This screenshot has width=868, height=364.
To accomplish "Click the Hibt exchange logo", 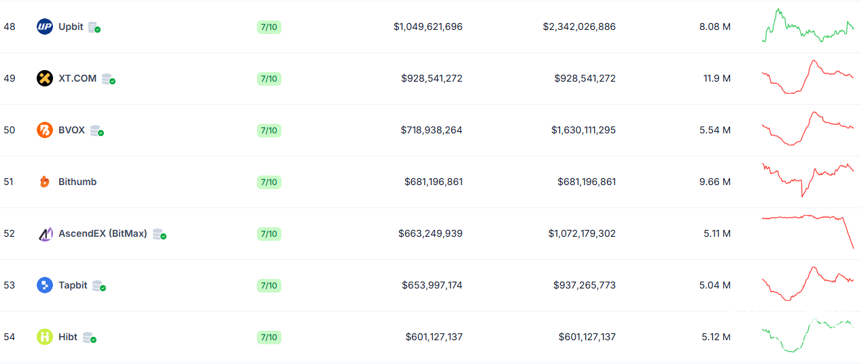I will click(45, 337).
